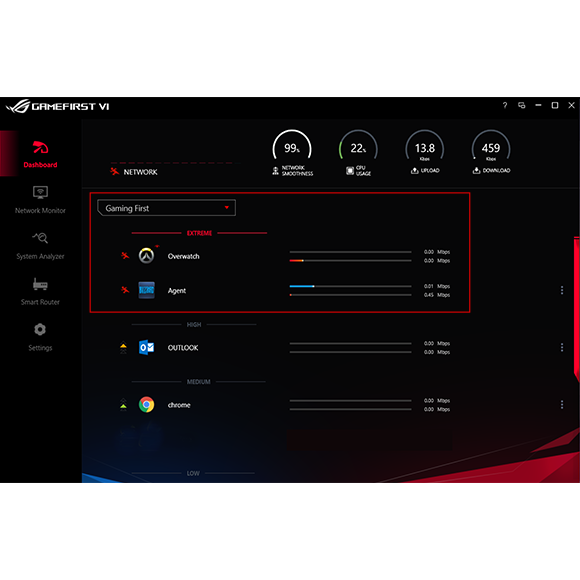
Task: Toggle Overwatch extreme priority icon
Action: point(125,256)
